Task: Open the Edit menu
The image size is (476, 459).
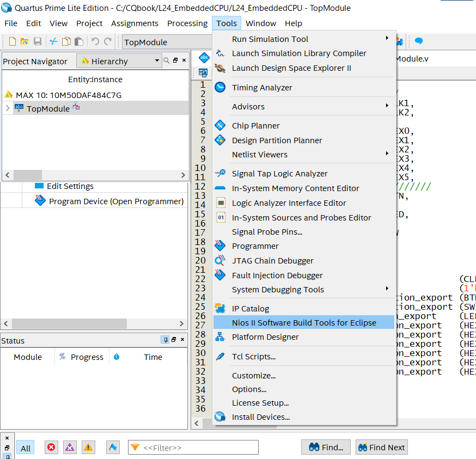Action: 33,23
